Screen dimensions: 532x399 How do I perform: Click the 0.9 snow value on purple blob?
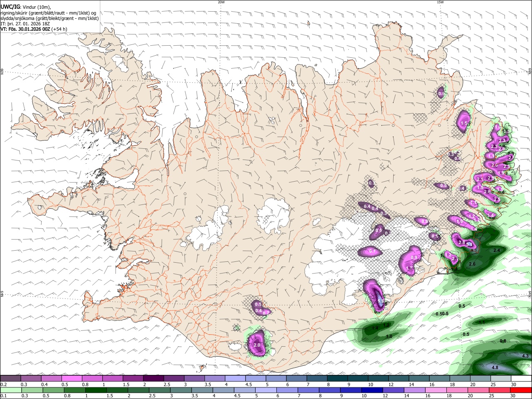(414, 257)
